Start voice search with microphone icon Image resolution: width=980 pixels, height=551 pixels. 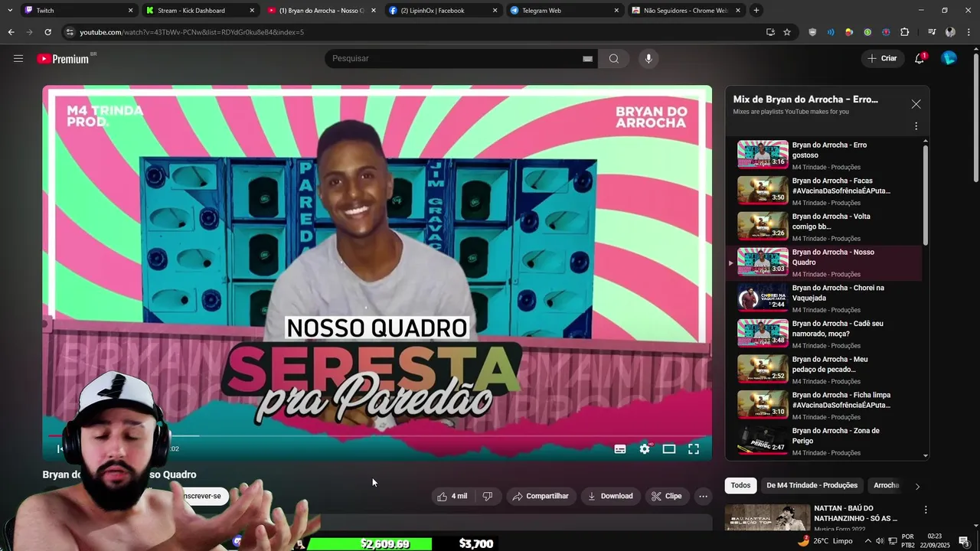pos(648,59)
